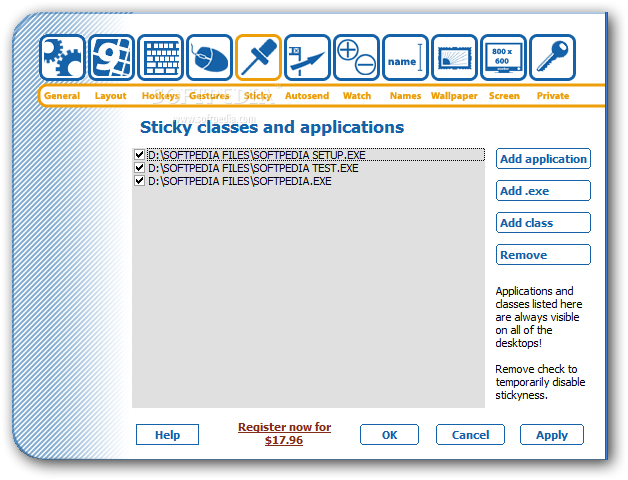The height and width of the screenshot is (480, 628).
Task: Confirm settings with OK
Action: point(389,435)
